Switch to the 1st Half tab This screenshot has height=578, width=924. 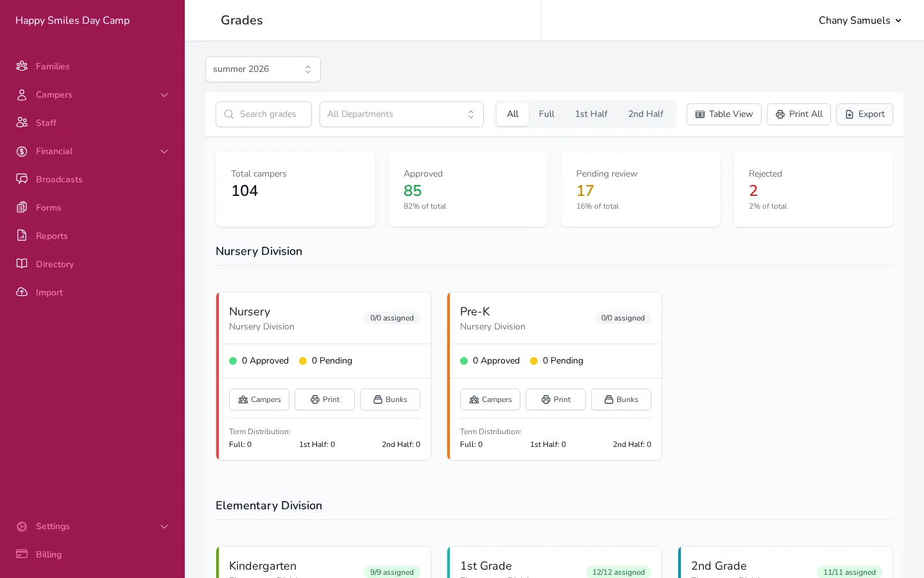(x=591, y=114)
